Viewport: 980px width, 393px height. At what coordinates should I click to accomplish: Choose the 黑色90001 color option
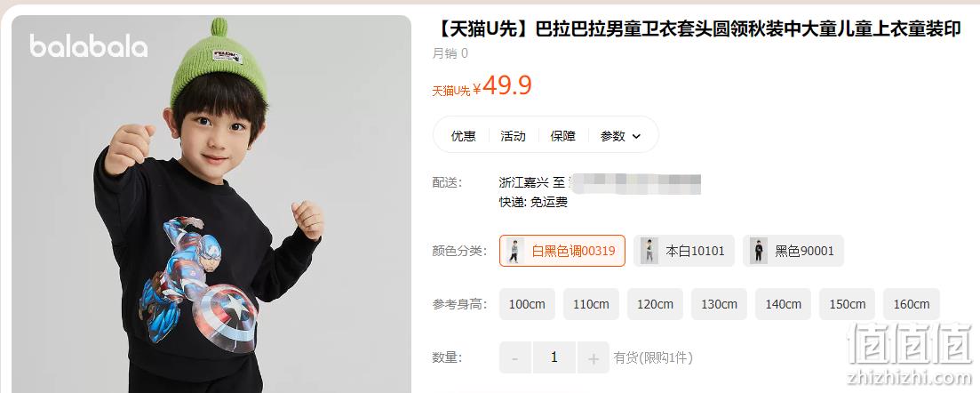(793, 251)
